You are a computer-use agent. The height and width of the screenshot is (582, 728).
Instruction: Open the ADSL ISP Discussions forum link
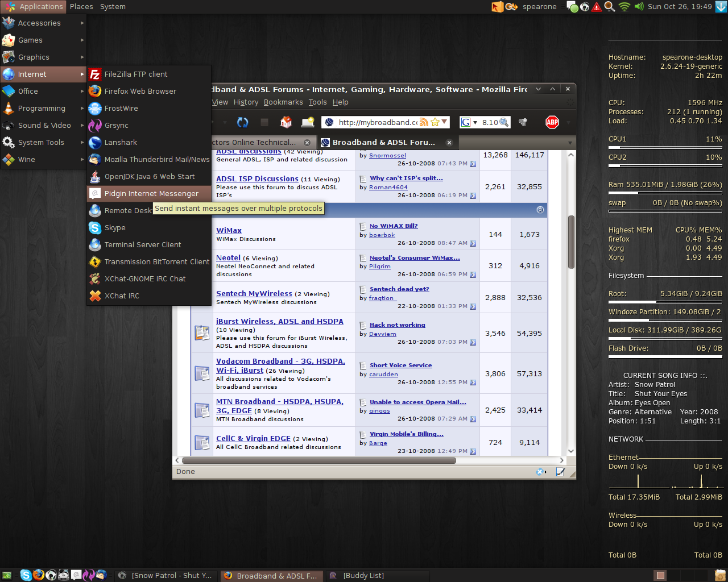[x=257, y=179]
